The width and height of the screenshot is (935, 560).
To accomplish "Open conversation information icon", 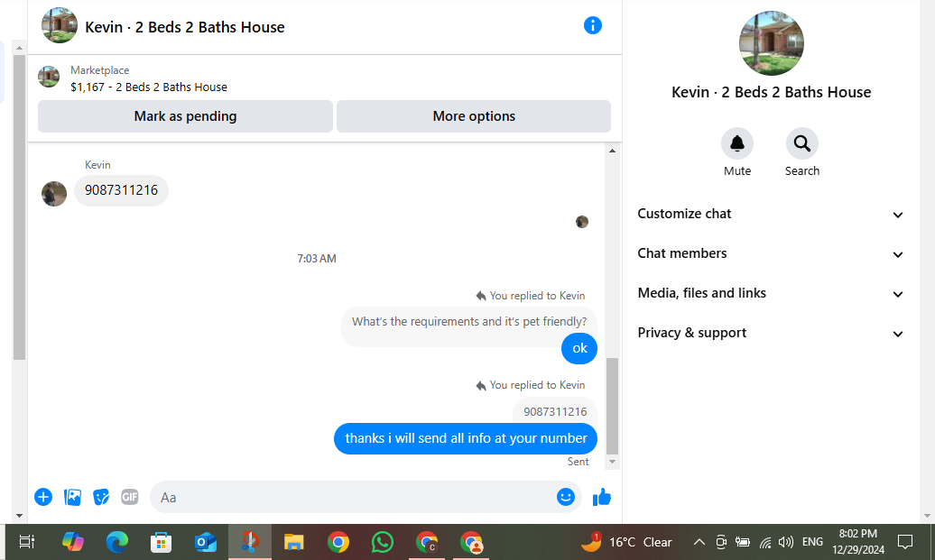I will pyautogui.click(x=592, y=25).
